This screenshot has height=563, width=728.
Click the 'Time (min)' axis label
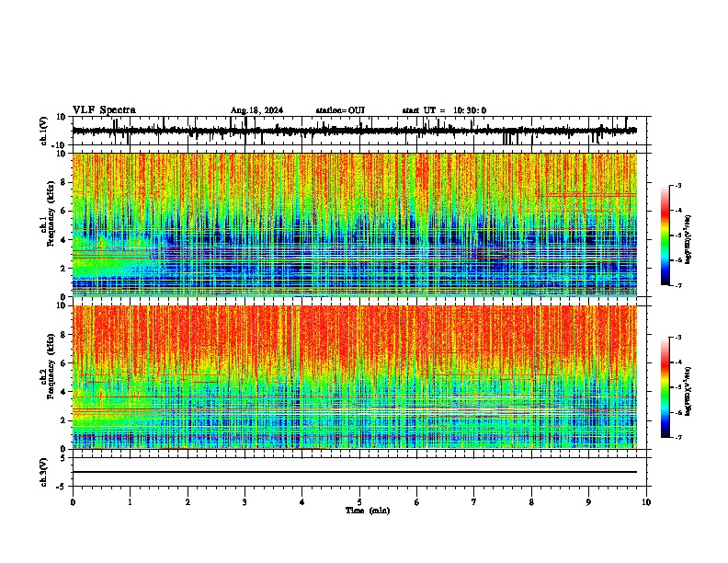pyautogui.click(x=368, y=511)
